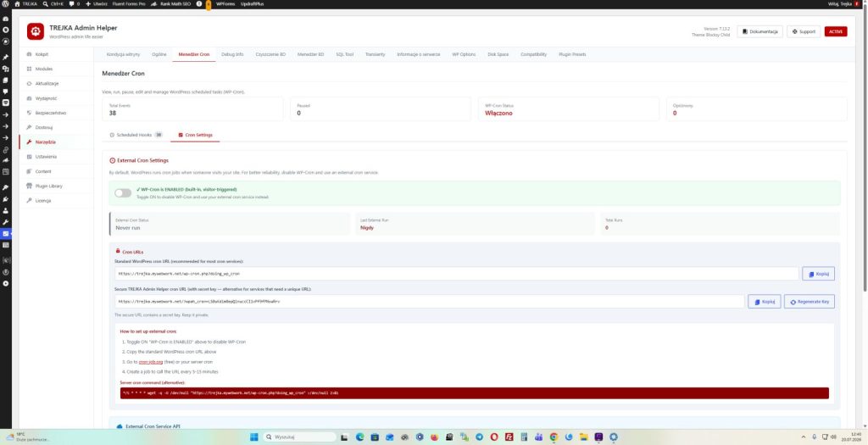Click the TREJKA site home icon

click(17, 4)
